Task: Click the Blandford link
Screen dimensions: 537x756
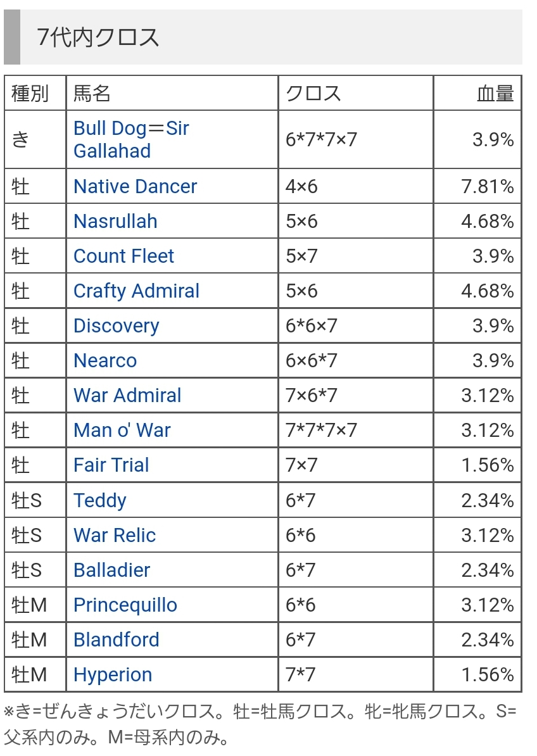Action: coord(116,639)
